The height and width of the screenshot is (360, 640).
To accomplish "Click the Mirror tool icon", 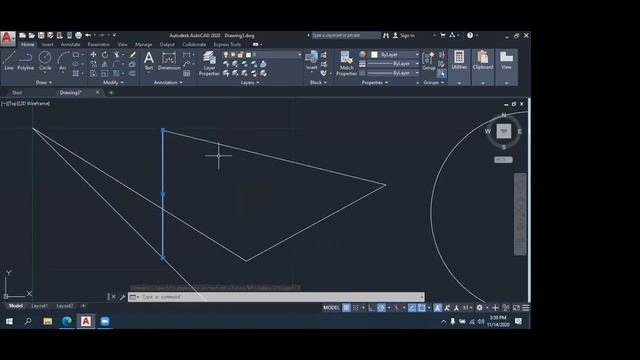I will point(105,64).
